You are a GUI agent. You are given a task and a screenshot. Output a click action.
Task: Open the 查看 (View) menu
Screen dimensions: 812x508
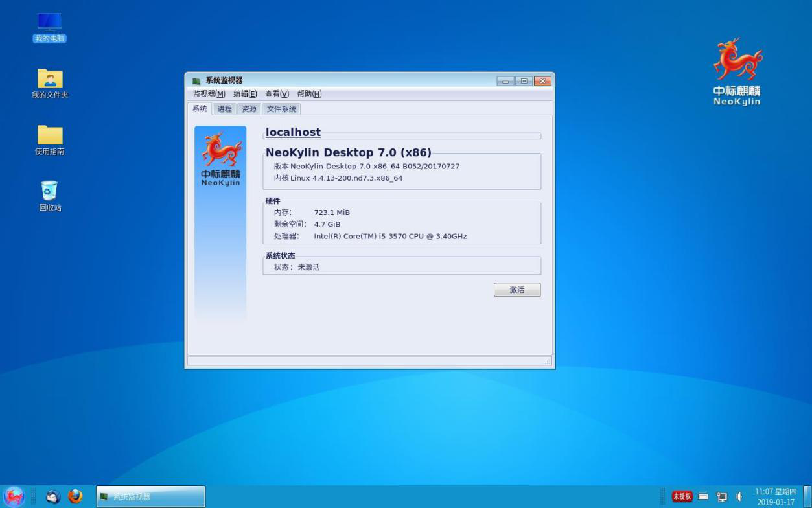277,94
